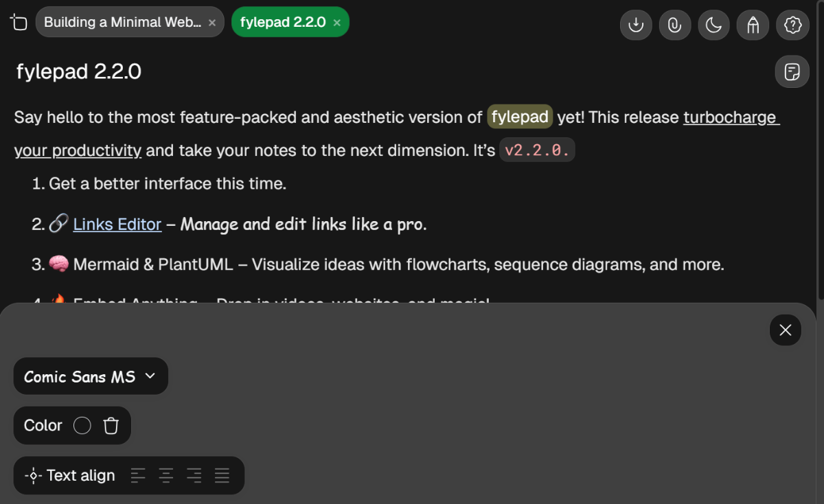Close the fylepad 2.2.0 tab
The image size is (824, 504).
coord(337,23)
